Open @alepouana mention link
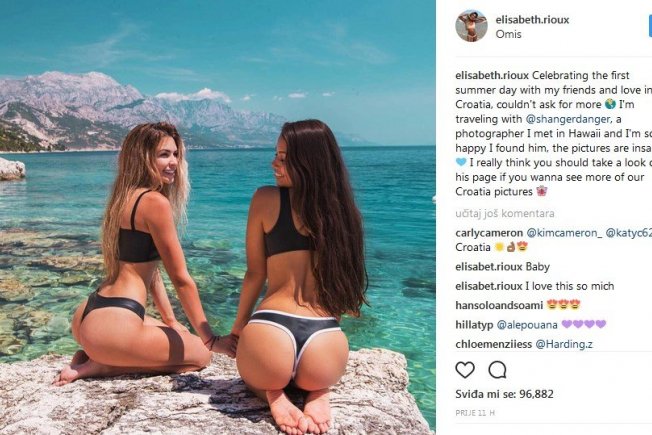 click(527, 325)
